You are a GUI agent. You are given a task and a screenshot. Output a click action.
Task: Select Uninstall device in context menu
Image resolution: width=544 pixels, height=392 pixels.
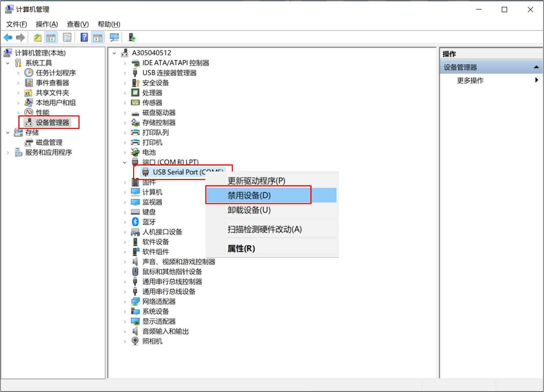[x=249, y=210]
